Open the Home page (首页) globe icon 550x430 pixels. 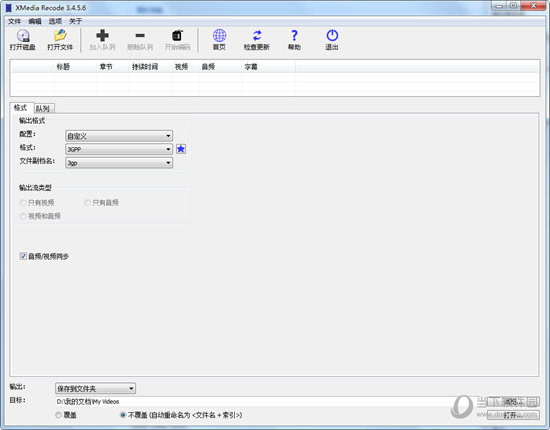(x=220, y=36)
